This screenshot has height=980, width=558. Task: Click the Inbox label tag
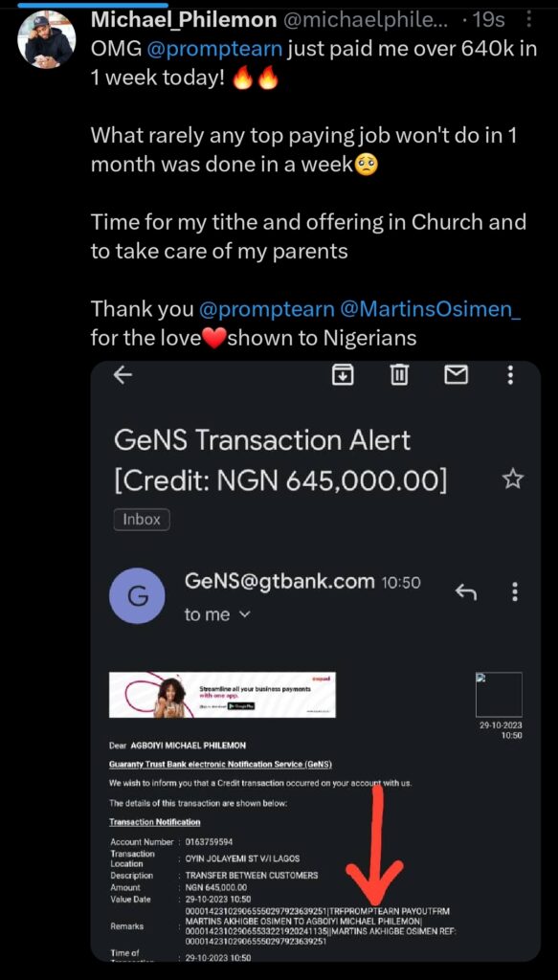point(142,520)
